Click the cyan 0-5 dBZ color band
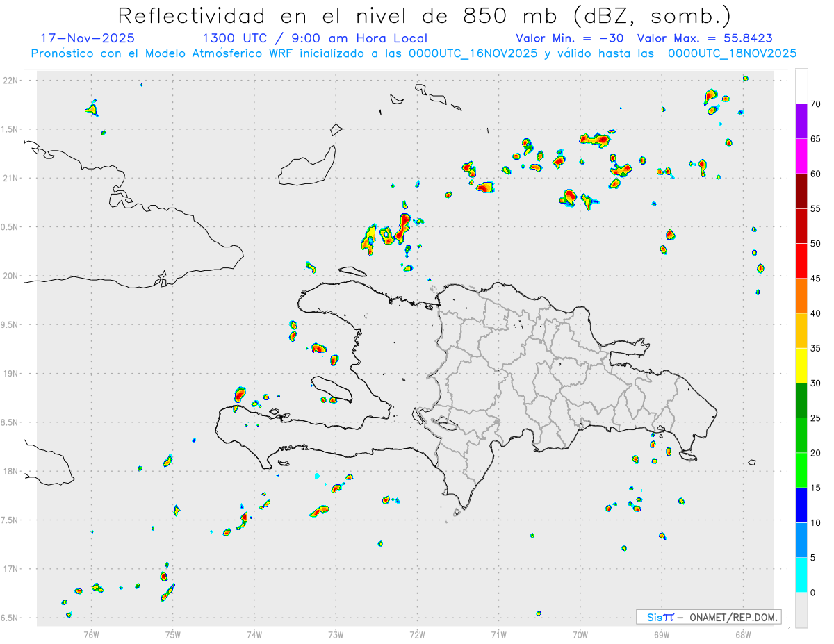The width and height of the screenshot is (834, 644). click(801, 575)
